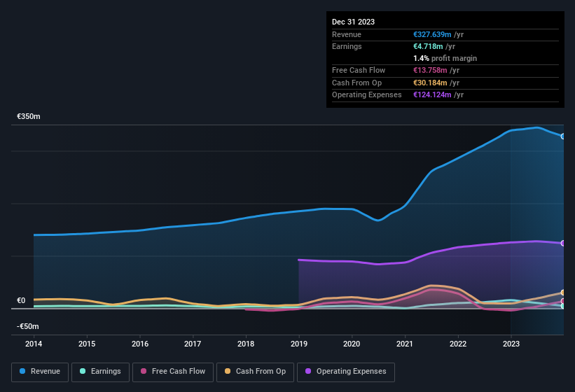
Task: Hide the Free Cash Flow series
Action: click(172, 372)
